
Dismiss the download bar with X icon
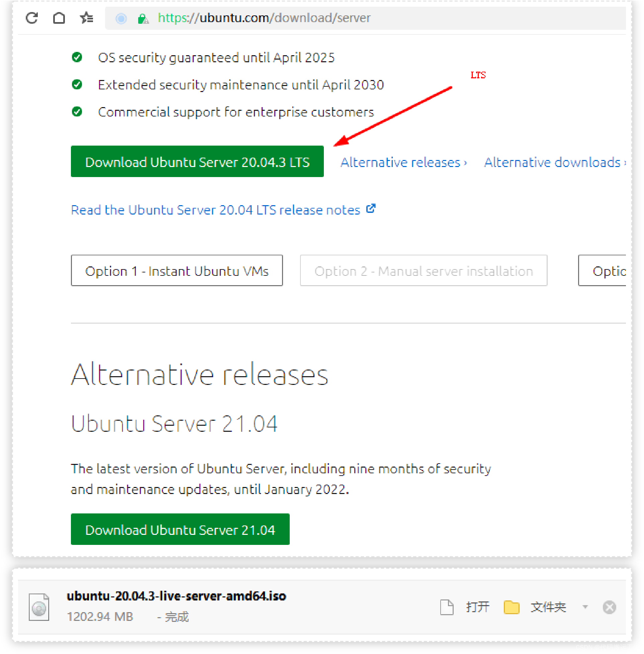(x=609, y=607)
